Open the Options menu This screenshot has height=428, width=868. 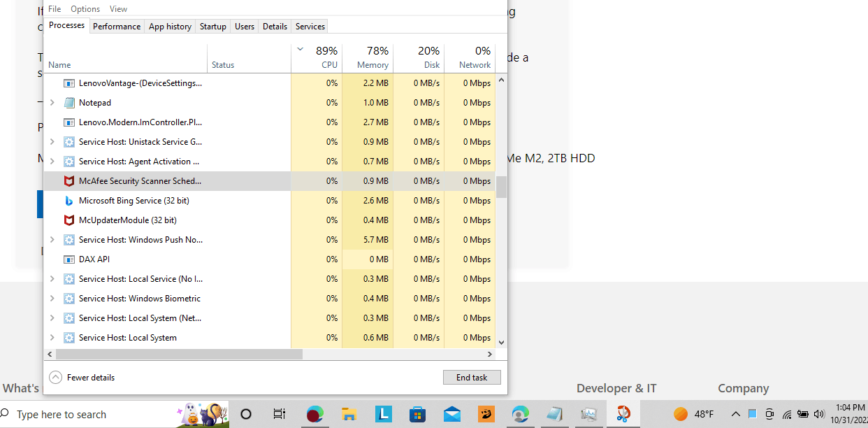[x=85, y=9]
